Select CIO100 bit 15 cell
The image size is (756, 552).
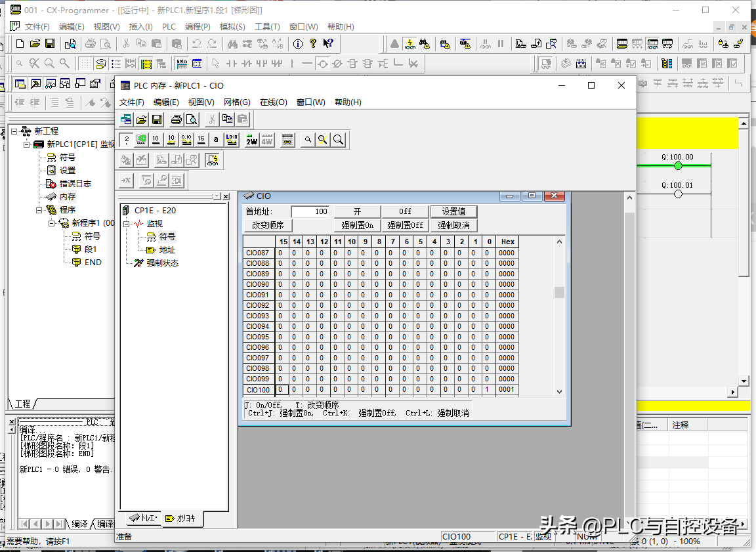(282, 389)
